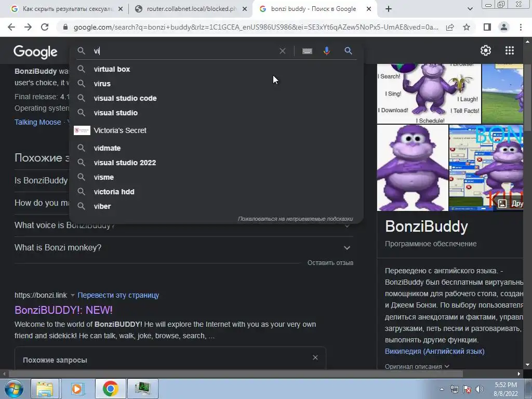Dismiss the 'Похожие запросы' box
The image size is (532, 399).
coord(315,357)
